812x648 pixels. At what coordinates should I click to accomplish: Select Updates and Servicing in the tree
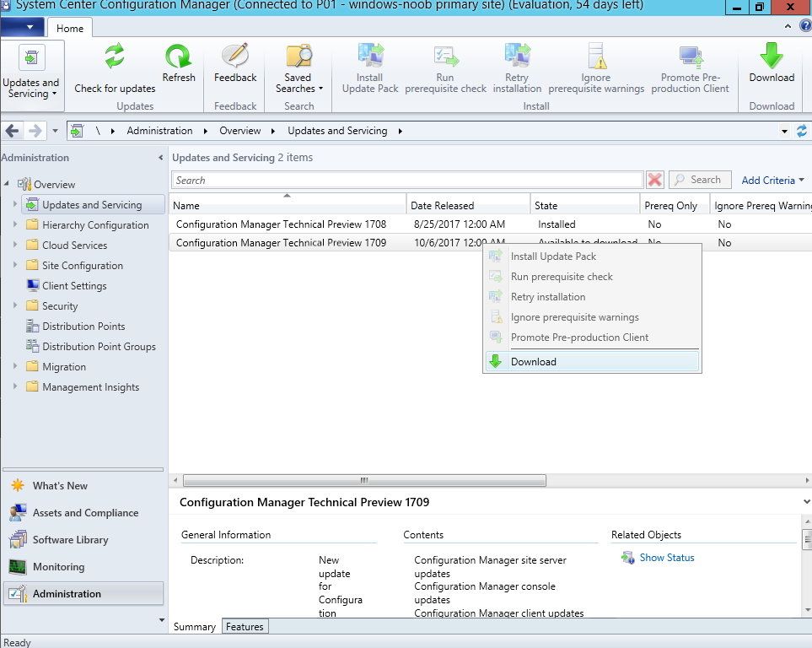[92, 205]
